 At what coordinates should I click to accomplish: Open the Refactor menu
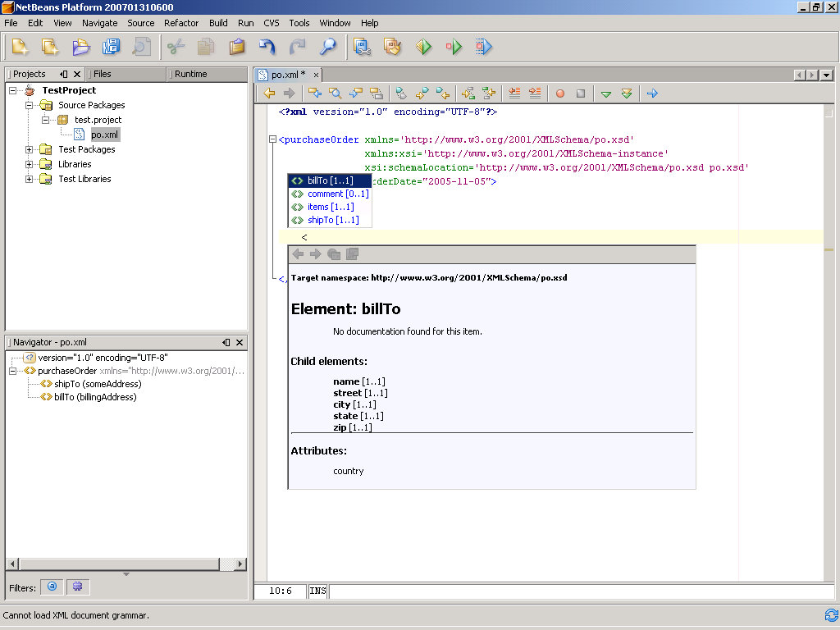(x=181, y=23)
